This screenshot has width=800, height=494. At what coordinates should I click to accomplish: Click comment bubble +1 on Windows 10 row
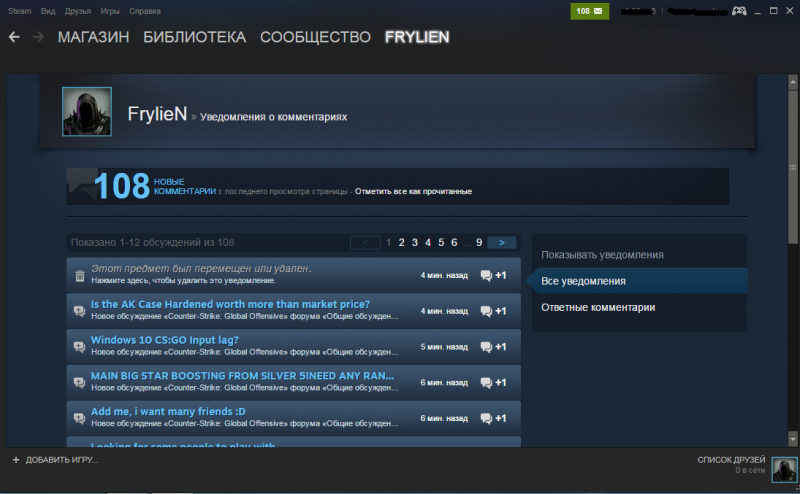click(493, 347)
